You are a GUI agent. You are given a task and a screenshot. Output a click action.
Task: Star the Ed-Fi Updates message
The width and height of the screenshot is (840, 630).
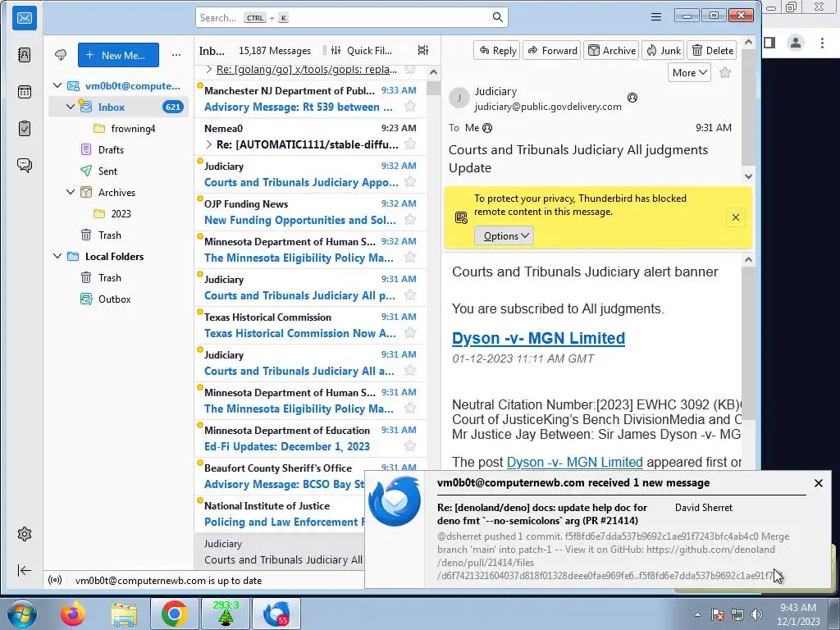click(410, 446)
